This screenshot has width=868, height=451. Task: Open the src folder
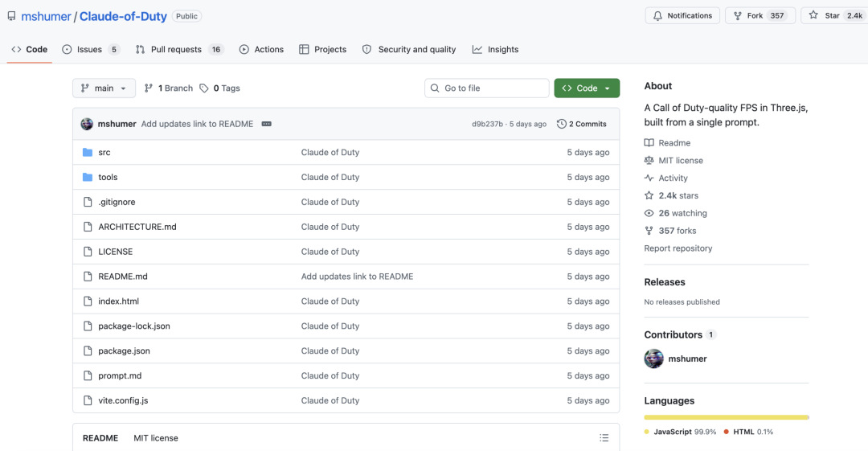tap(104, 153)
